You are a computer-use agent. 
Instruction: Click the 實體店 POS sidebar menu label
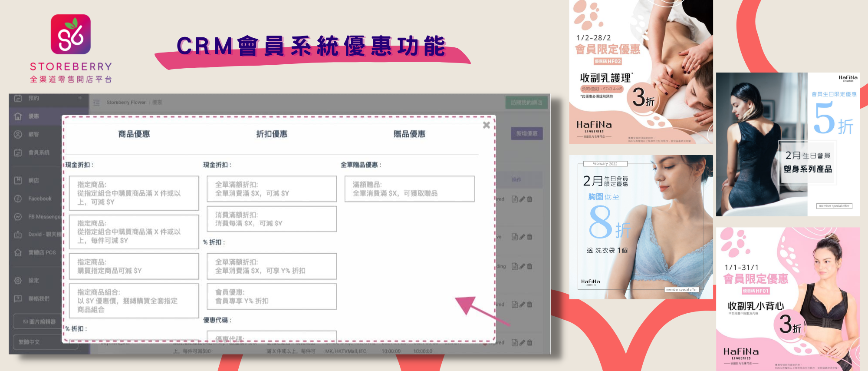click(42, 252)
